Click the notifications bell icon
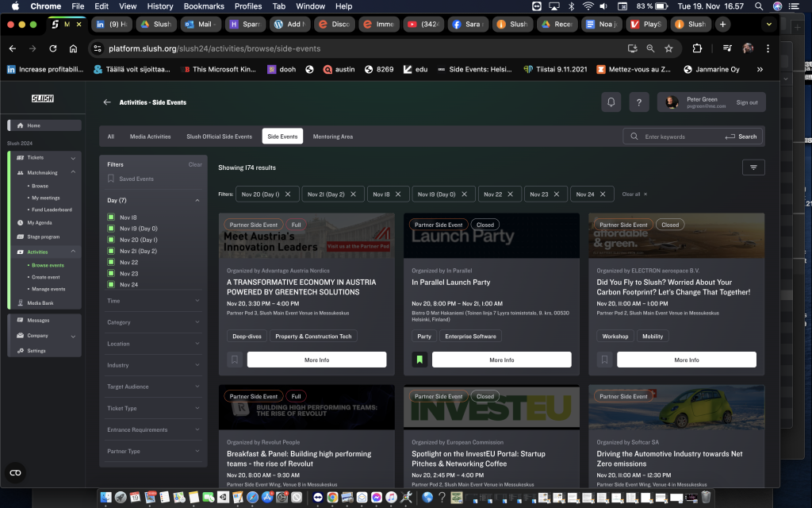Viewport: 812px width, 508px height. coord(611,102)
